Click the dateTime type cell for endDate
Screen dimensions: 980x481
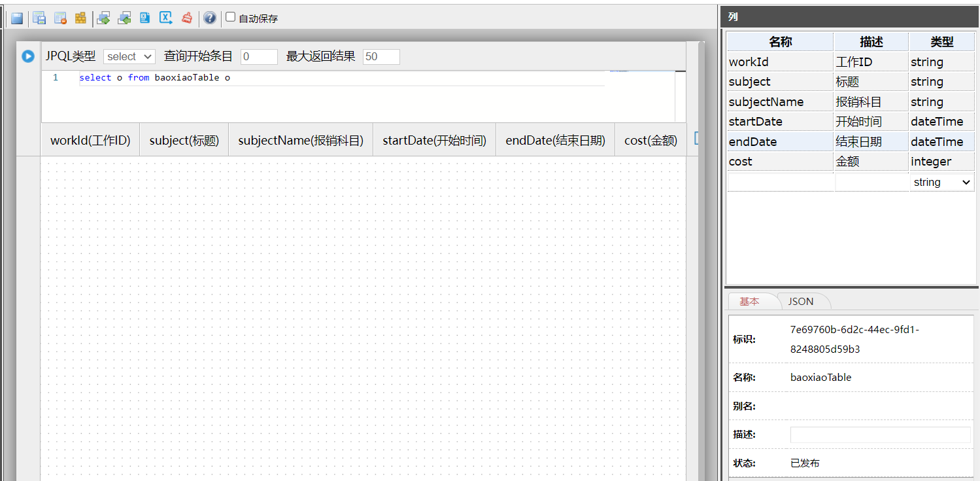click(942, 142)
